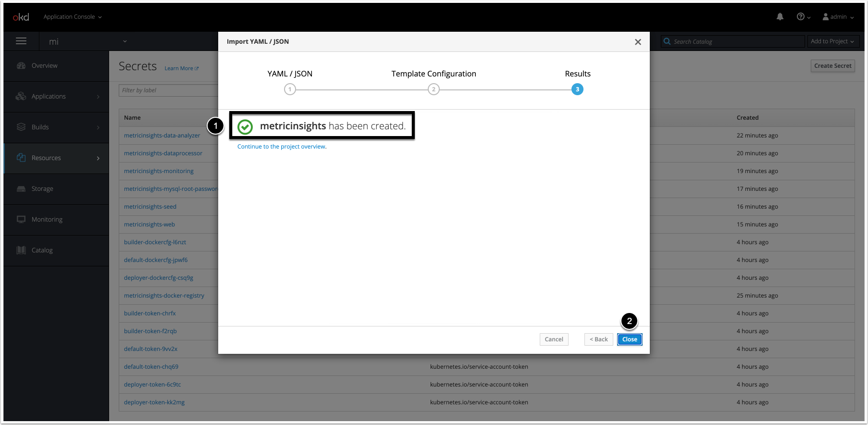Open the metricinsights-seed secret
The image size is (868, 425).
[150, 207]
